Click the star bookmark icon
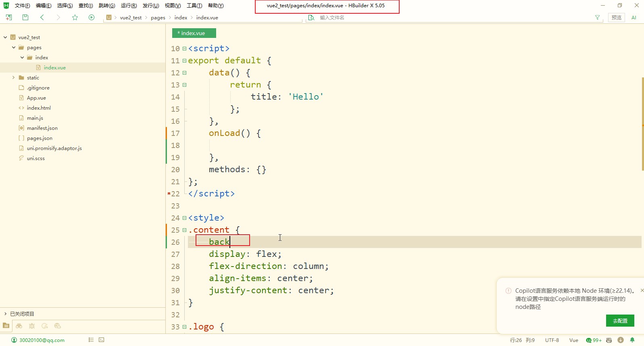 (x=75, y=17)
